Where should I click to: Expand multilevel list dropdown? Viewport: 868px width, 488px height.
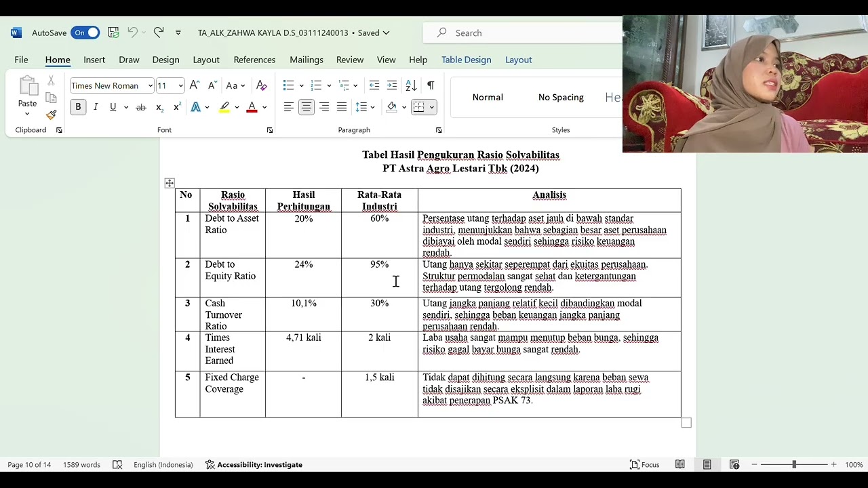coord(356,85)
